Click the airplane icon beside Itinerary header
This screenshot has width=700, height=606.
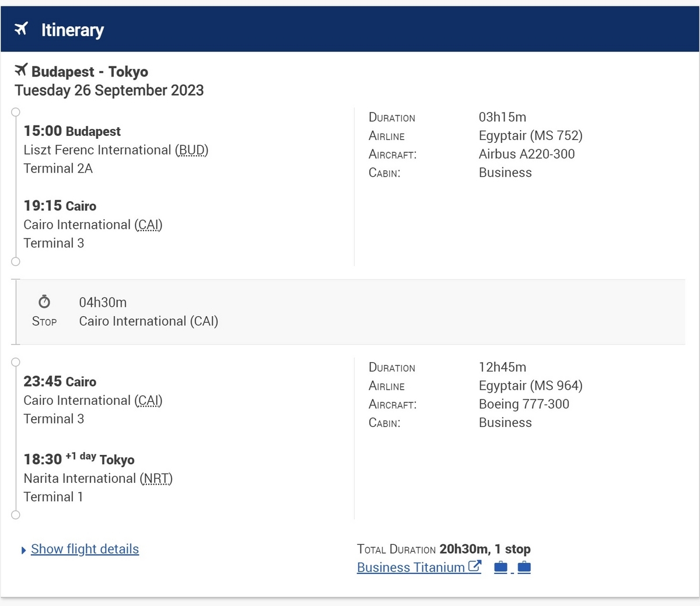coord(21,29)
